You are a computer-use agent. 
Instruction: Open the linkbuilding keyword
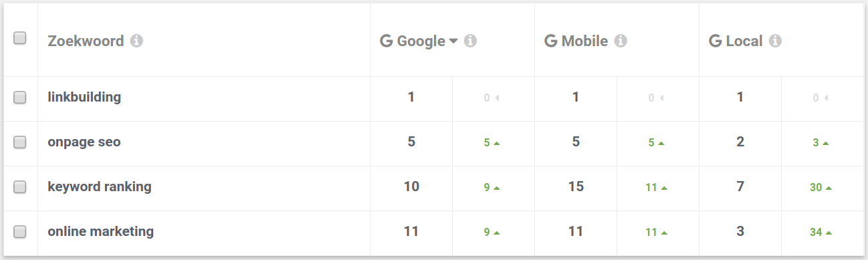(84, 97)
